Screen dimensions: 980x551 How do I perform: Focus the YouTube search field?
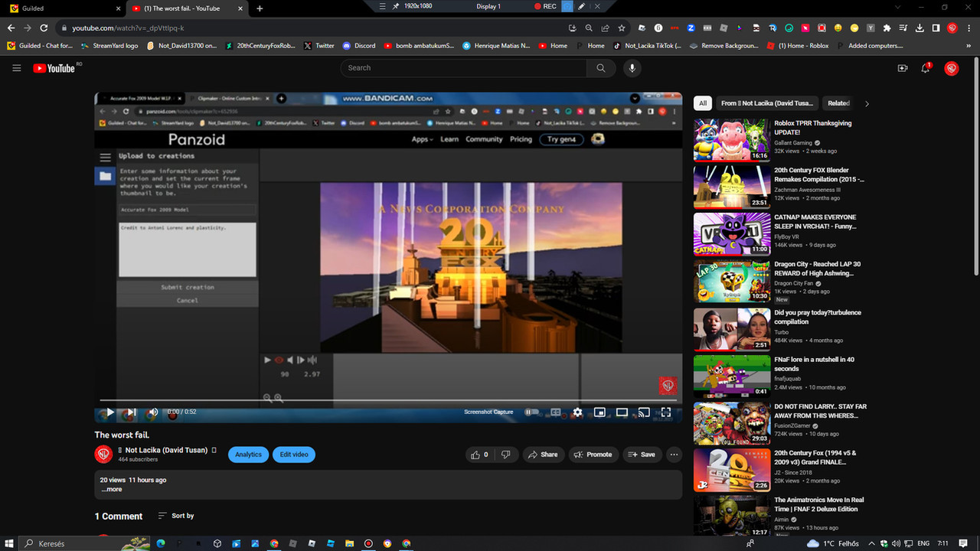tap(463, 68)
